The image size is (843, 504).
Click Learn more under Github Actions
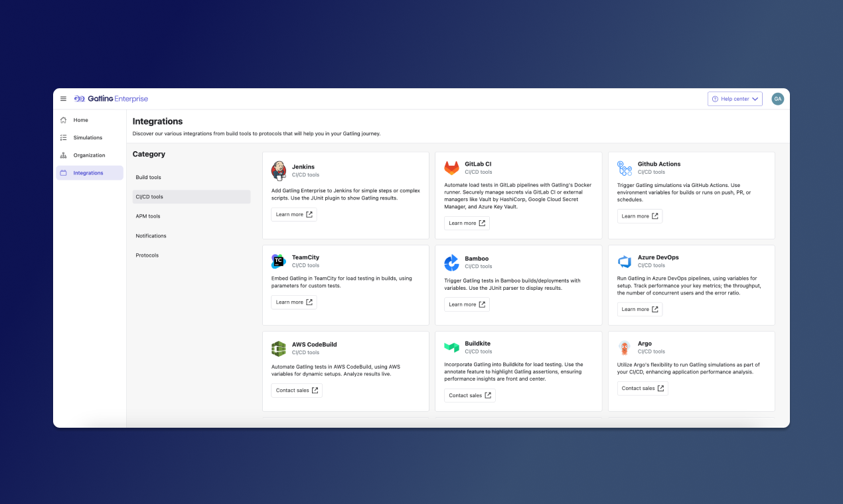pyautogui.click(x=640, y=216)
